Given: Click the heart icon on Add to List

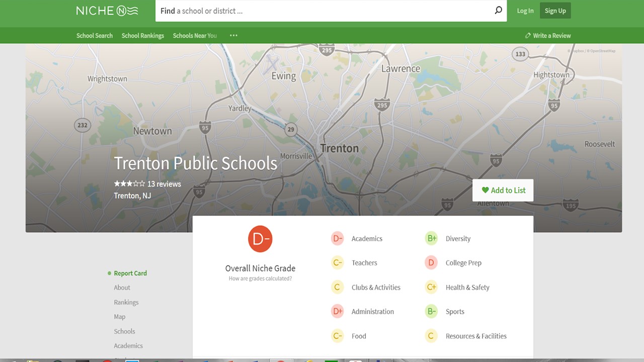Looking at the screenshot, I should (x=485, y=190).
